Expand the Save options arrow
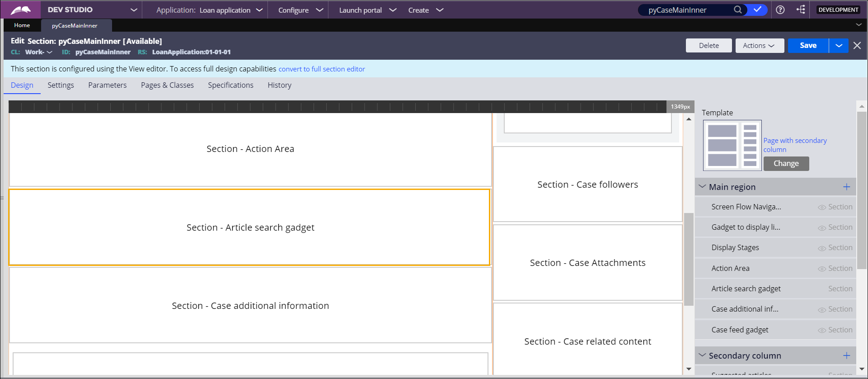 pos(839,46)
